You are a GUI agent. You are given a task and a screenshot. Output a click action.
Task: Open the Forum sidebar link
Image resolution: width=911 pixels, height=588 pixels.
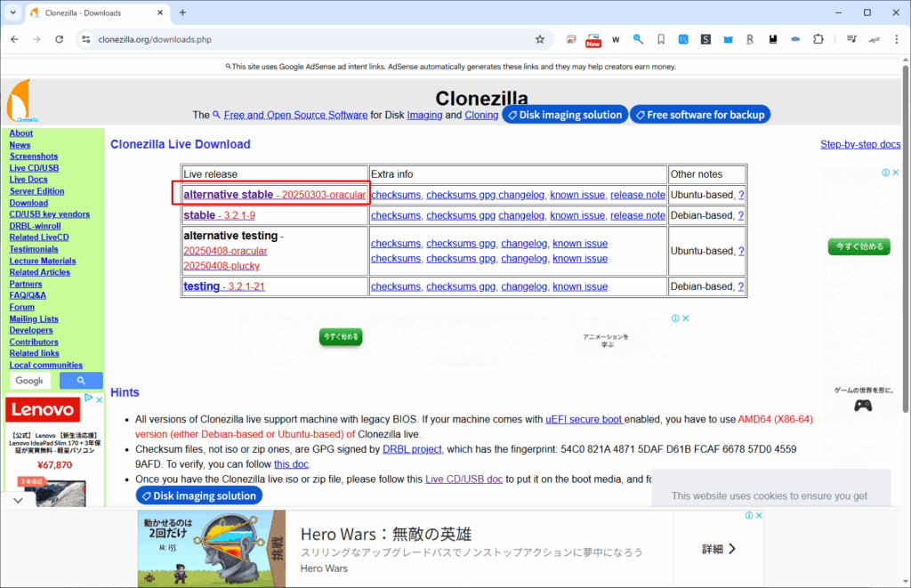coord(21,307)
